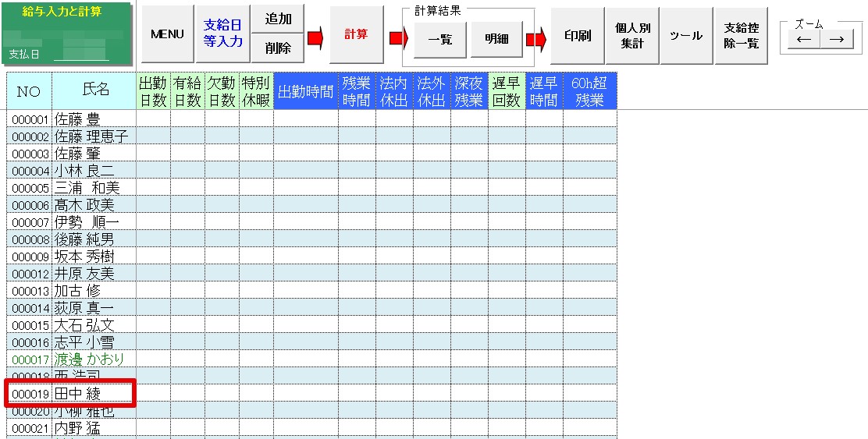This screenshot has width=868, height=439.
Task: Open the ツール button
Action: pyautogui.click(x=685, y=36)
